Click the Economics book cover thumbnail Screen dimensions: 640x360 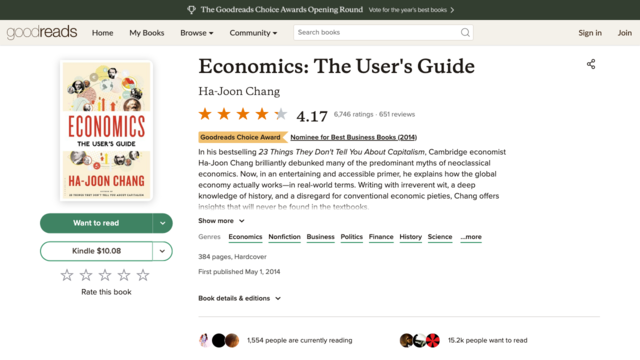(106, 131)
